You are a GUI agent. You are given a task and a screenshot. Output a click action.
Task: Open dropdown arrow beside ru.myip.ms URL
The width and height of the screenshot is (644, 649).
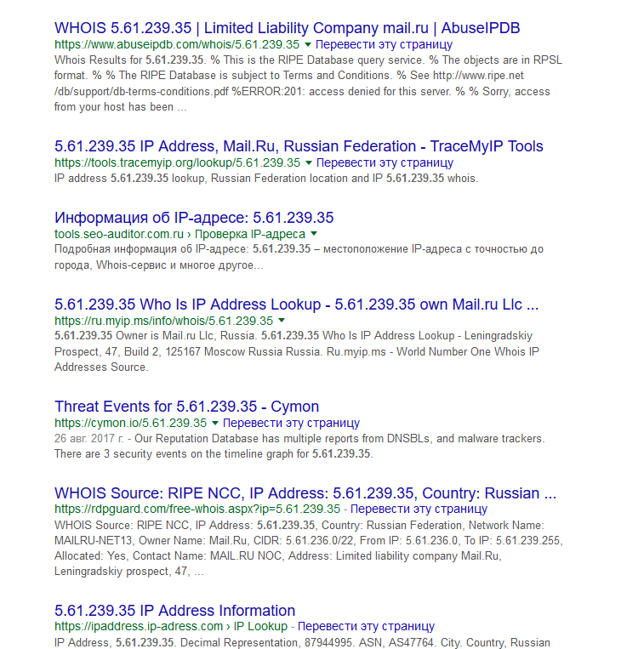click(282, 321)
